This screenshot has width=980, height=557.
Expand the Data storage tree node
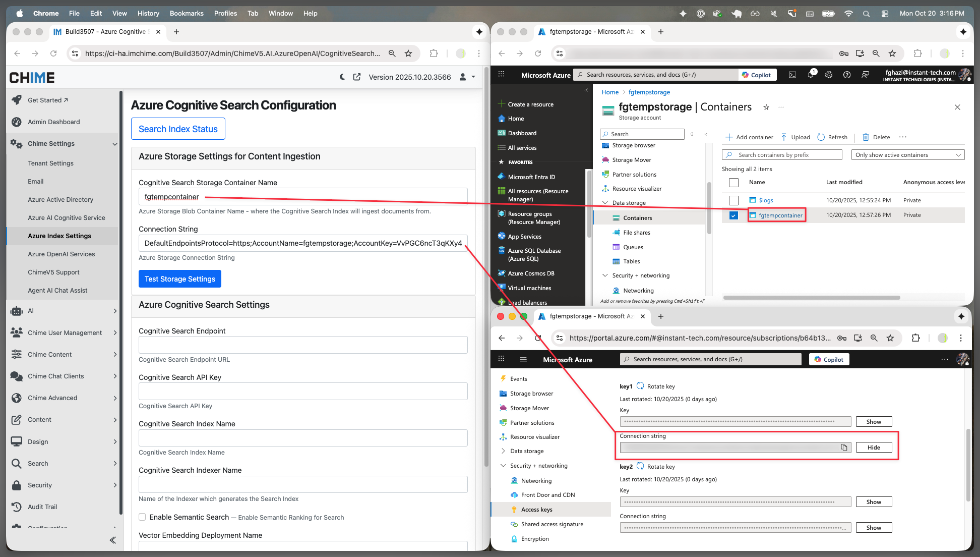[503, 451]
